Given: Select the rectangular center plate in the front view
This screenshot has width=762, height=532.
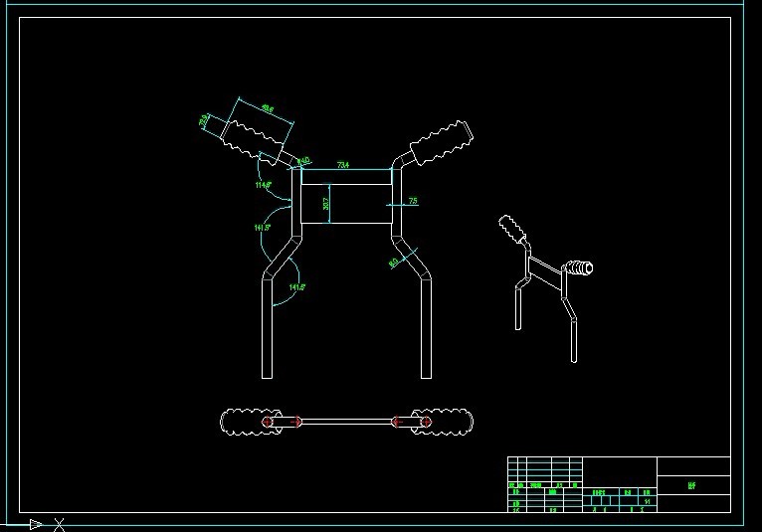Looking at the screenshot, I should pyautogui.click(x=346, y=204).
